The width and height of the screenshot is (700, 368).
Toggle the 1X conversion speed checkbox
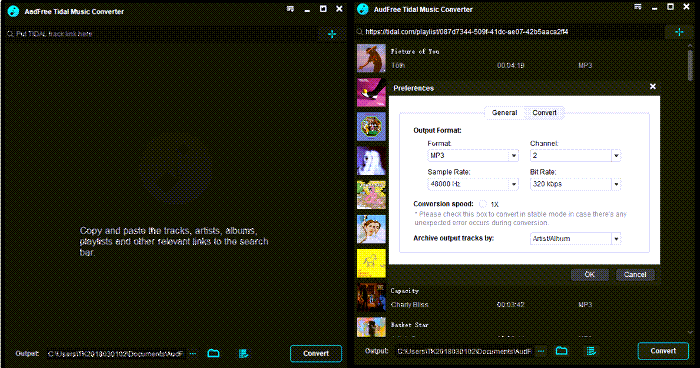click(x=483, y=204)
